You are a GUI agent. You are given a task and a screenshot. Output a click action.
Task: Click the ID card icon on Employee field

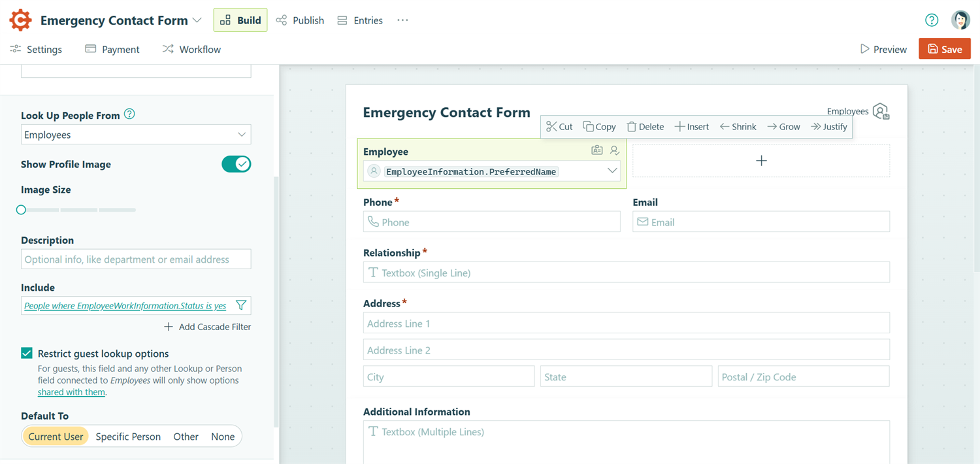click(597, 150)
